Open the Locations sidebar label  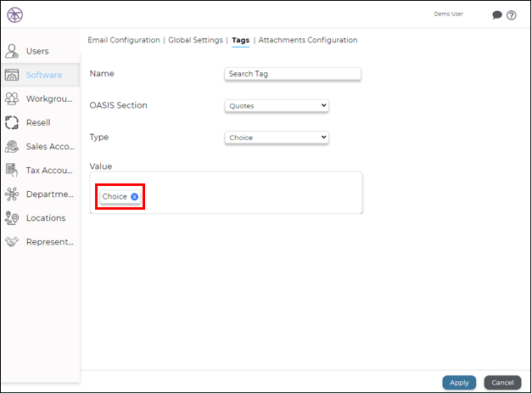46,218
